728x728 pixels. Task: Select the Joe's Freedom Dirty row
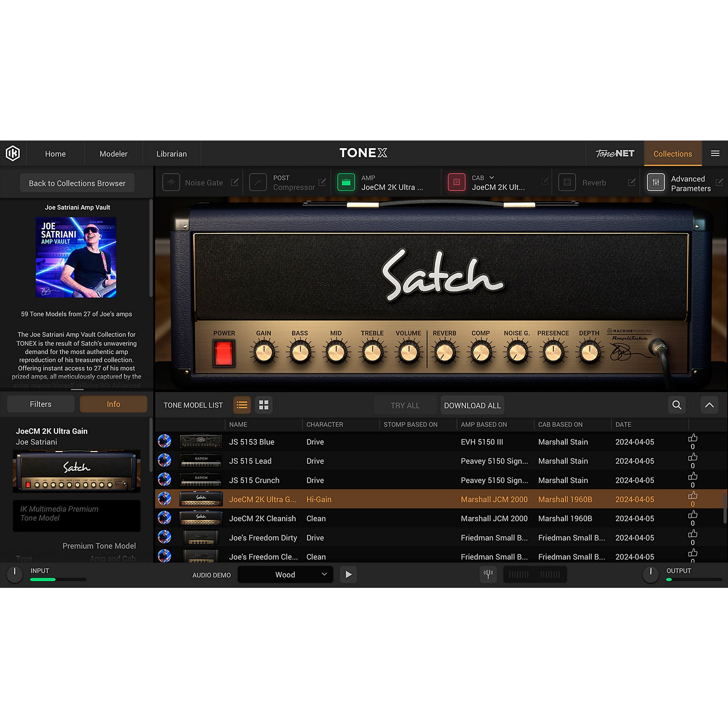pyautogui.click(x=441, y=537)
